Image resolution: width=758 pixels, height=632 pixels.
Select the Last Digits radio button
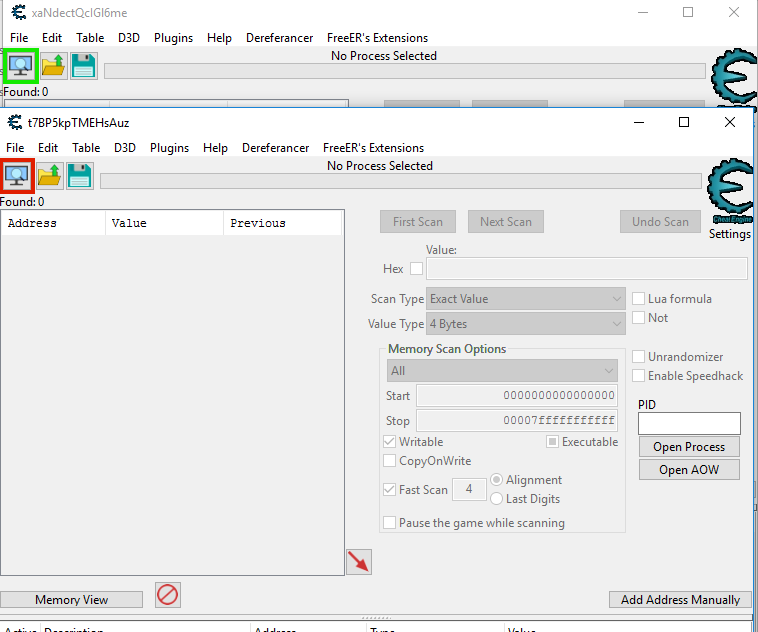[496, 499]
